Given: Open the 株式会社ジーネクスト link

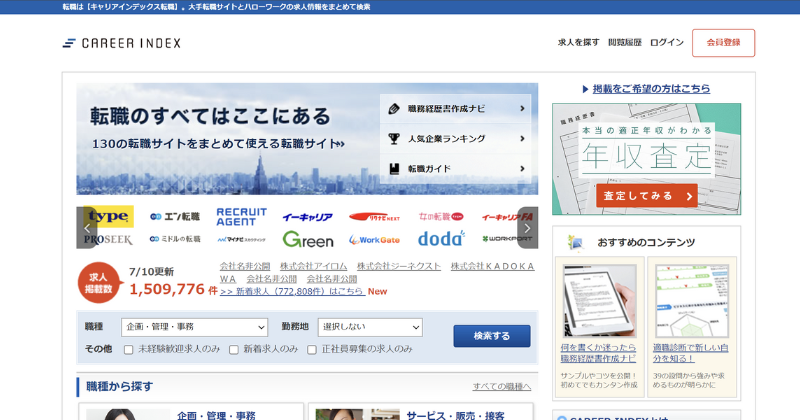Looking at the screenshot, I should (398, 266).
